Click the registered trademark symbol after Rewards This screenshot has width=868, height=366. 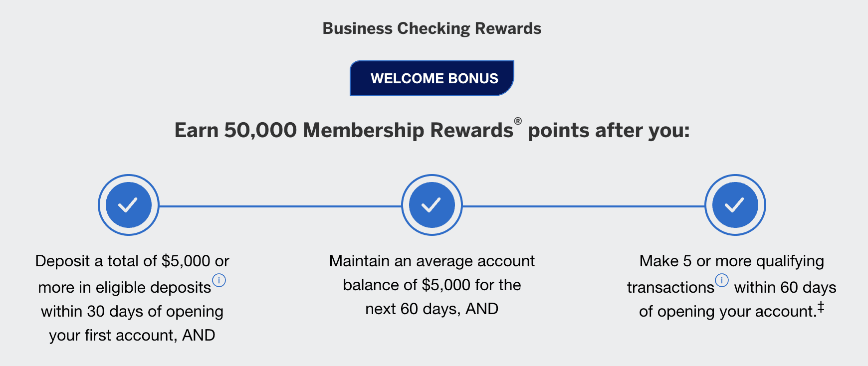tap(518, 121)
